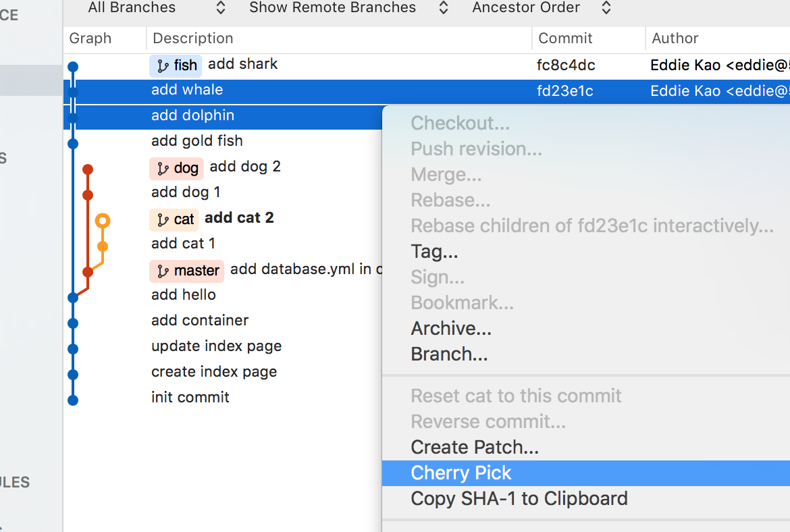Select Branch... in the context menu
This screenshot has width=790, height=532.
[449, 354]
